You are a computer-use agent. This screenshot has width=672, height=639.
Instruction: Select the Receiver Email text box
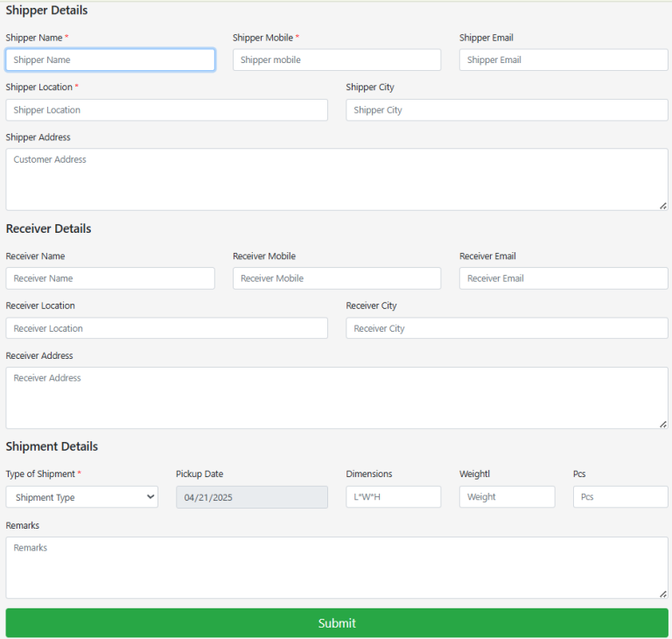pos(563,278)
